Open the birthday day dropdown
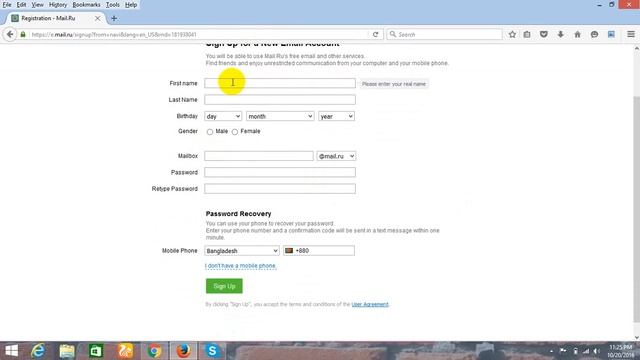Viewport: 640px width, 360px height. (223, 116)
